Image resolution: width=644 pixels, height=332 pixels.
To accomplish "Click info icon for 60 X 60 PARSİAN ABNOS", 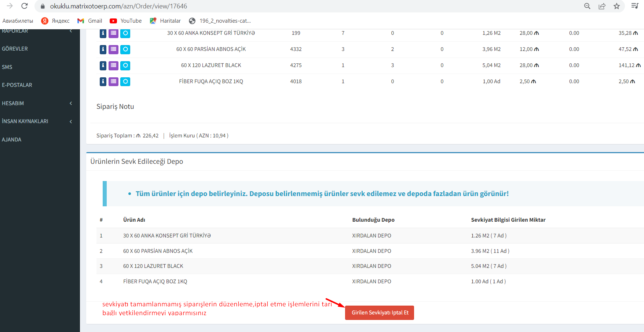I will pos(103,49).
